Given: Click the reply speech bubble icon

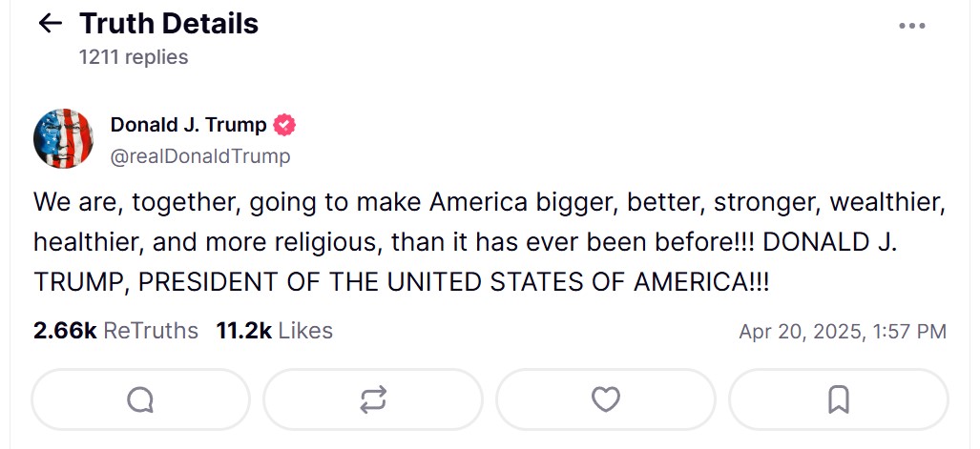Looking at the screenshot, I should pyautogui.click(x=140, y=399).
